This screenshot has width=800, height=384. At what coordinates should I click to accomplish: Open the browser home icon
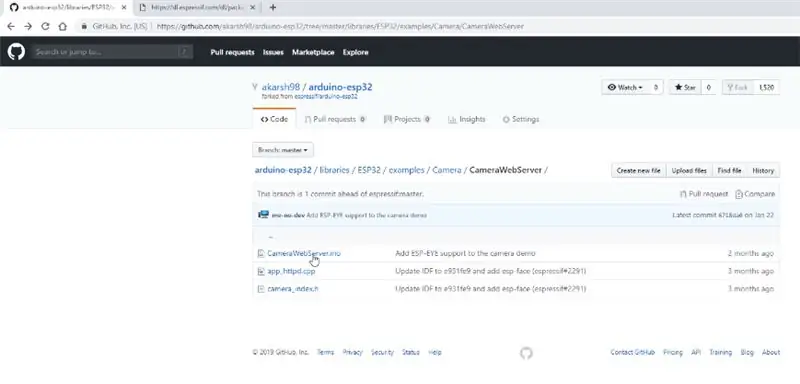point(62,26)
